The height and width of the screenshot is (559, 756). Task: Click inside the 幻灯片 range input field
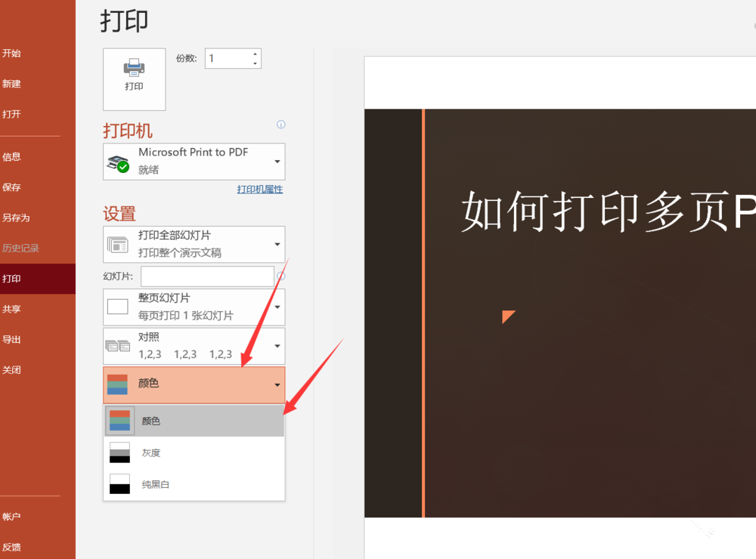206,276
